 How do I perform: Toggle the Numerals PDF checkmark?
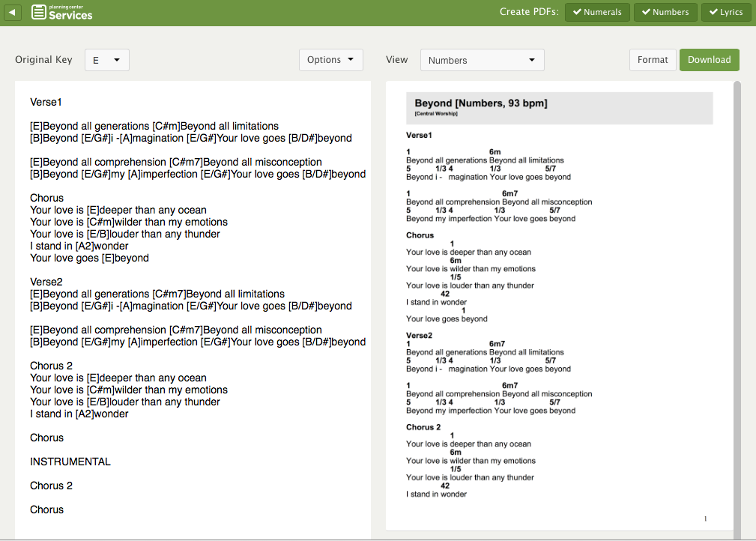click(596, 12)
